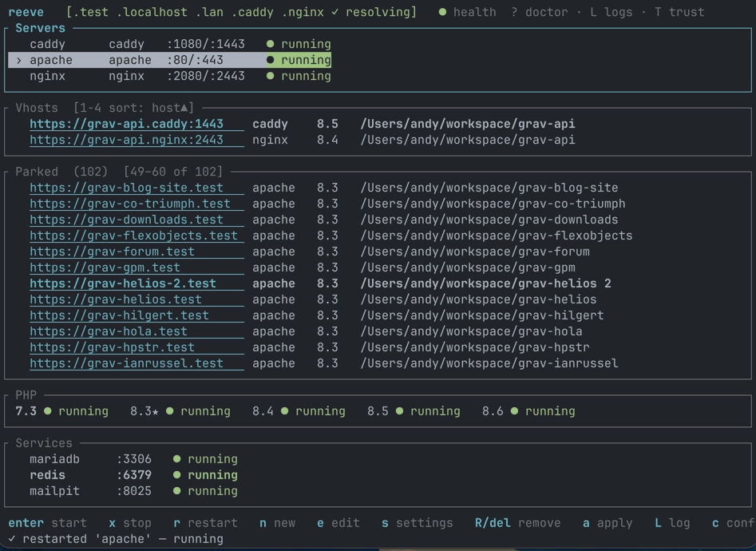This screenshot has height=551, width=756.
Task: Click the Vhosts sort: host indicator
Action: (133, 108)
